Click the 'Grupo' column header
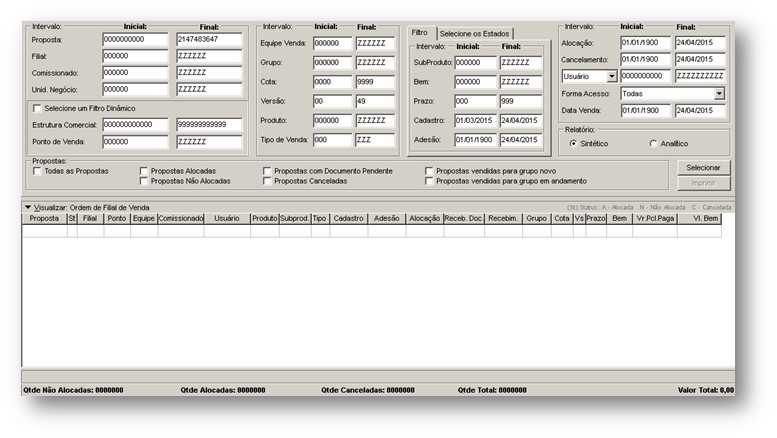 pyautogui.click(x=537, y=219)
